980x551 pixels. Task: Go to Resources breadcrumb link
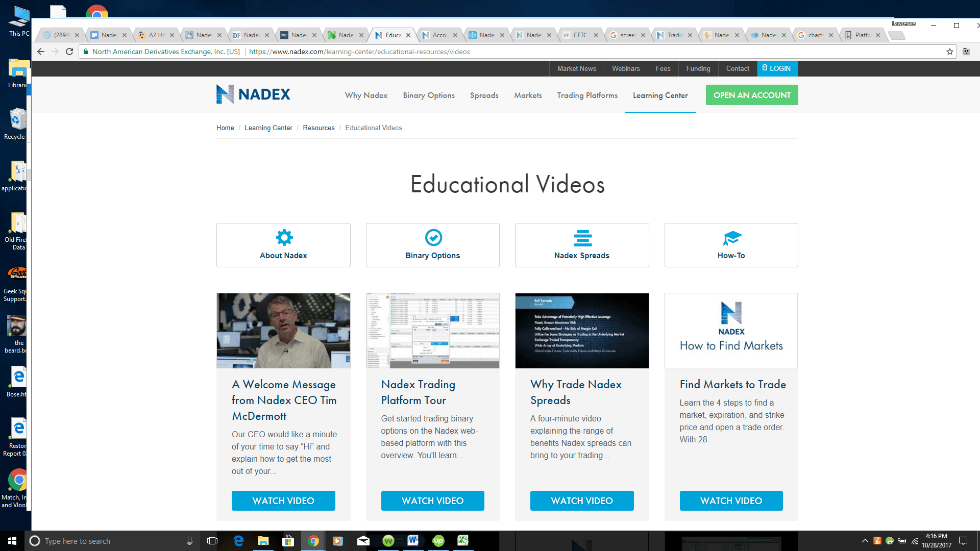click(318, 128)
